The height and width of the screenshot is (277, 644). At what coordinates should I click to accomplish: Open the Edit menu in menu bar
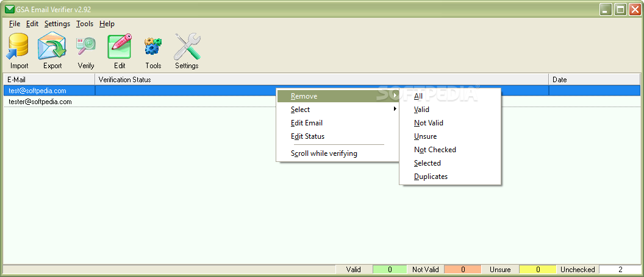click(x=32, y=24)
